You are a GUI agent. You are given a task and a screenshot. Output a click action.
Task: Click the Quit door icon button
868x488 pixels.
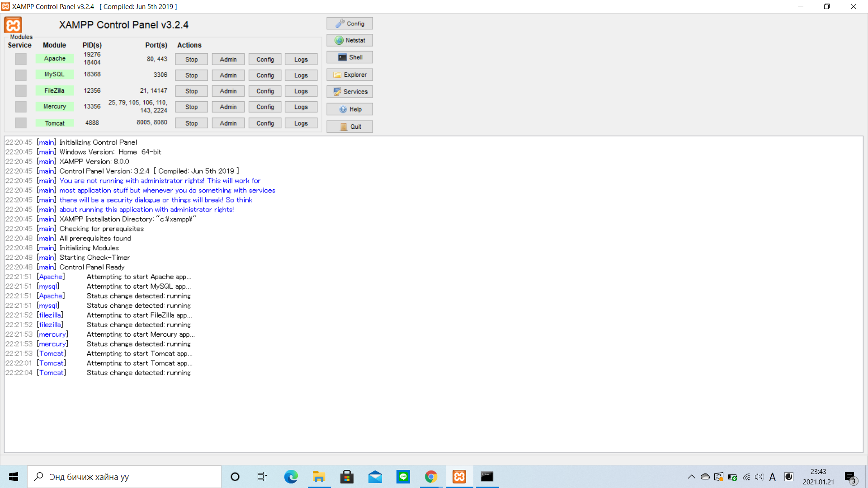pyautogui.click(x=349, y=127)
